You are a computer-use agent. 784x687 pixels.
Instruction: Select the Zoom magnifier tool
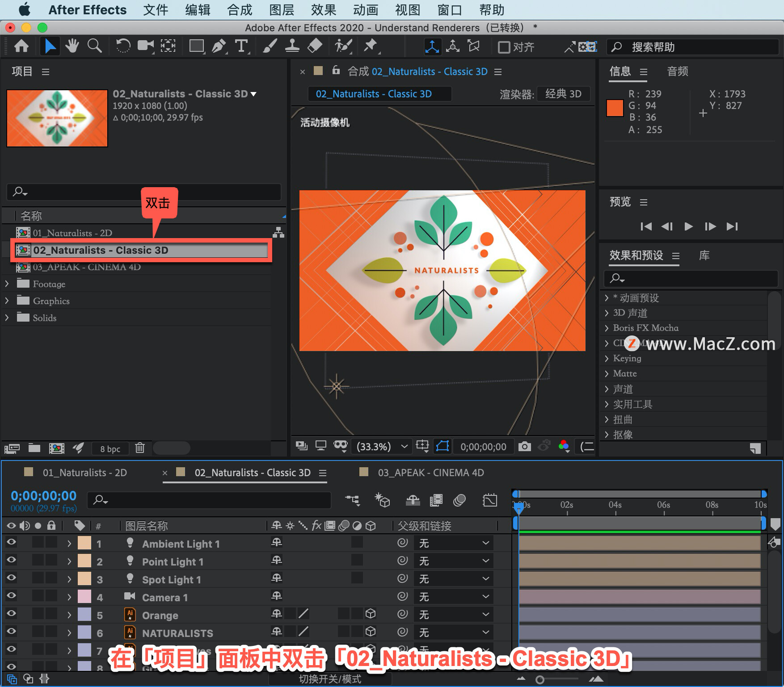pyautogui.click(x=94, y=46)
